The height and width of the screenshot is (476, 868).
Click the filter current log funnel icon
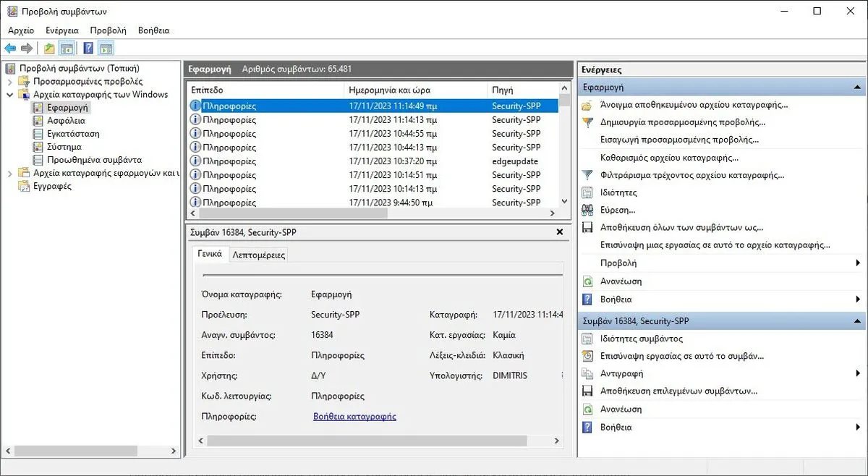coord(587,175)
